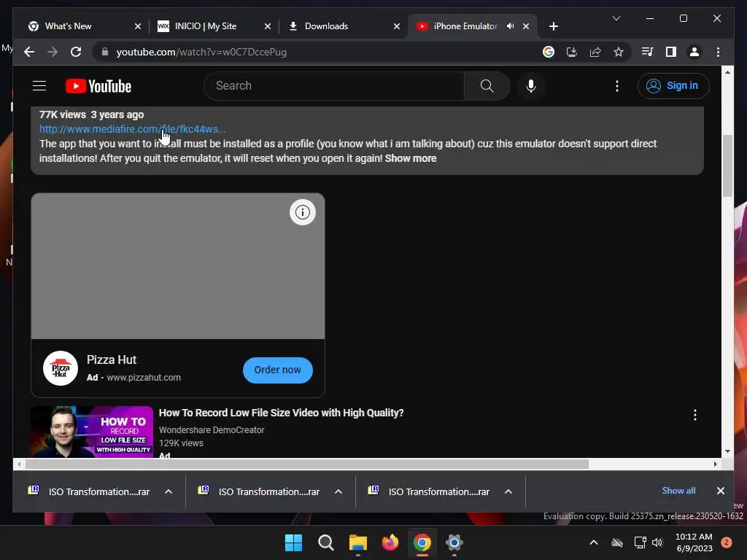Expand third ISO Transformation download options
The image size is (747, 560).
tap(508, 491)
